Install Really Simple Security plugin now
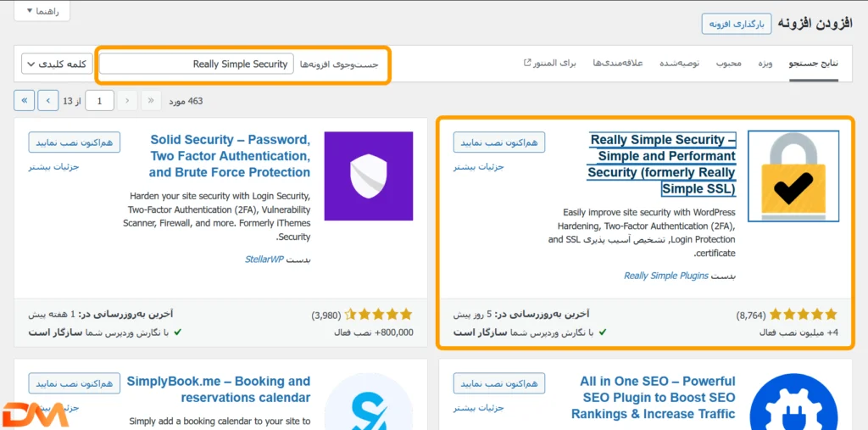868x430 pixels. (x=498, y=142)
